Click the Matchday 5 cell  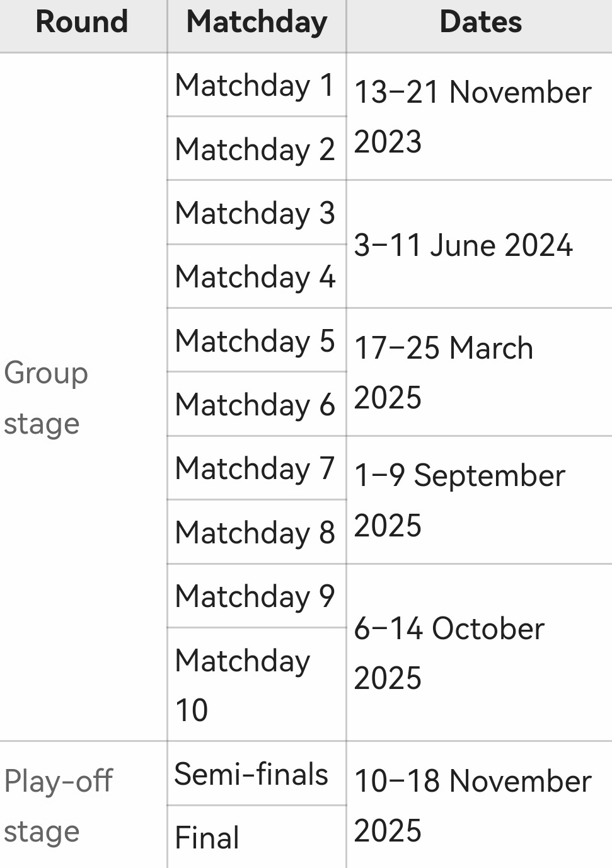pos(255,341)
